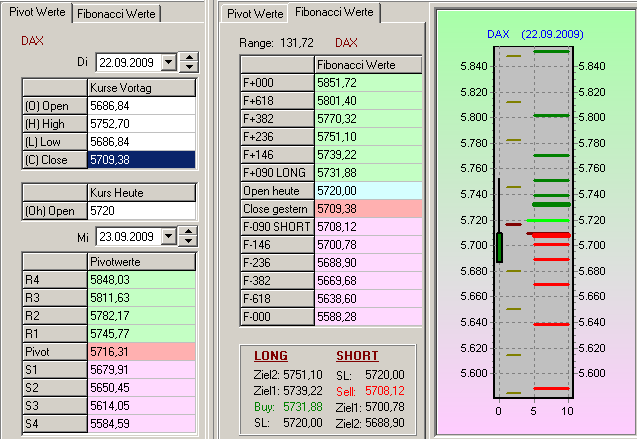
Task: Click the SHORT heading in summary box
Action: [x=357, y=355]
